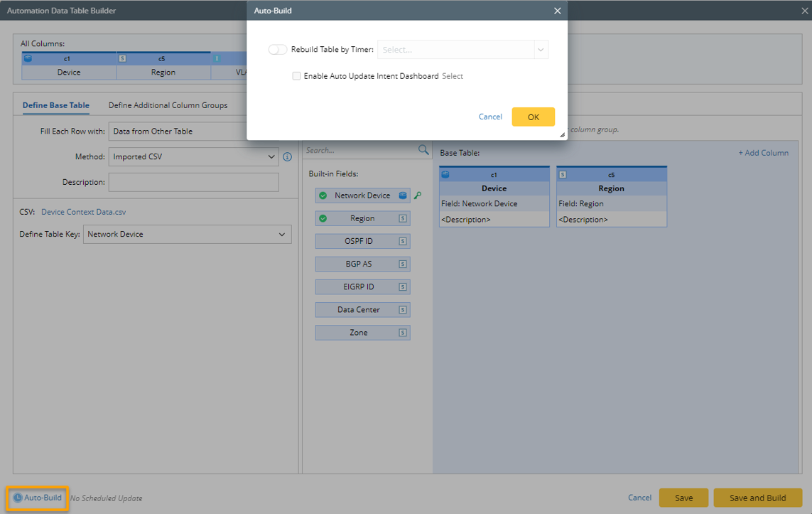Expand the Method Imported CSV dropdown
812x514 pixels.
point(193,157)
